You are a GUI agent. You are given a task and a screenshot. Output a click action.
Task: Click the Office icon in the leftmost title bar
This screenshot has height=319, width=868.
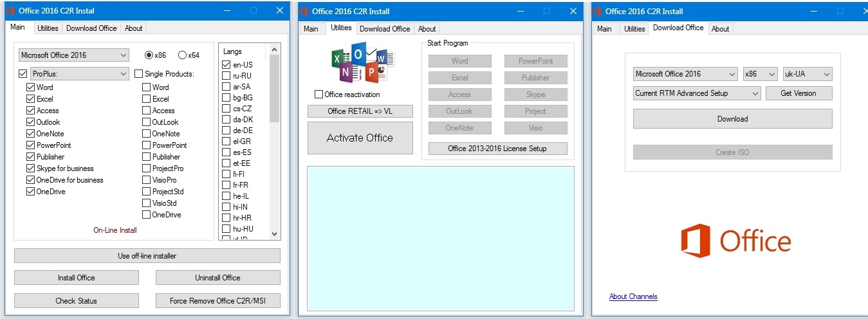coord(10,11)
